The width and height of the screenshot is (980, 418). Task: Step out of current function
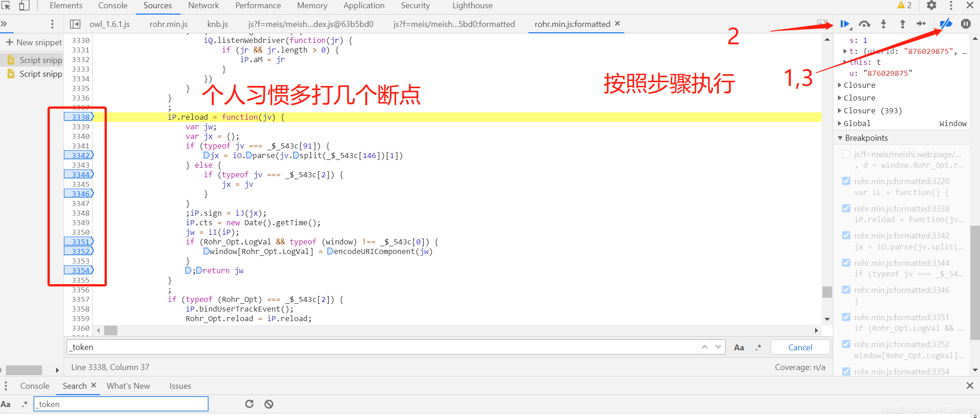coord(903,24)
